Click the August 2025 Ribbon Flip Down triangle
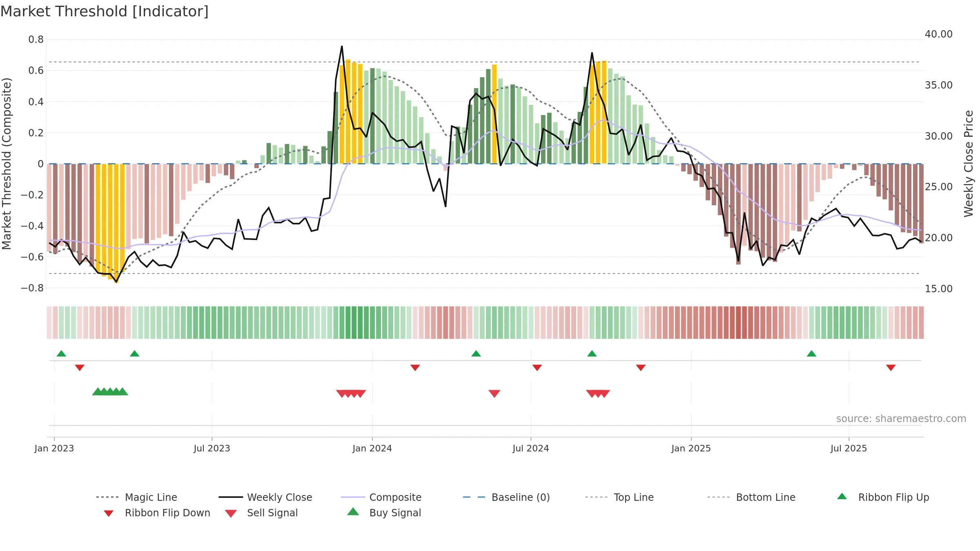This screenshot has height=551, width=980. (x=891, y=368)
